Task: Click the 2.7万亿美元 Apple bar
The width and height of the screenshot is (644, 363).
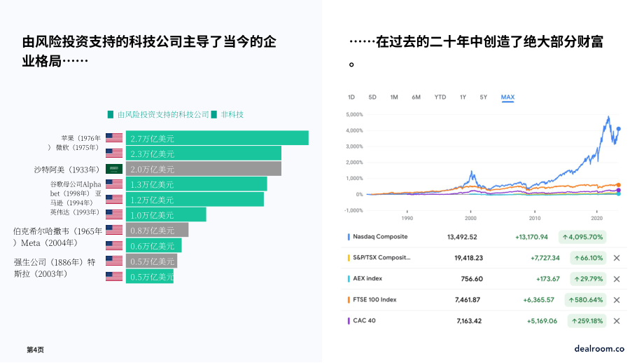Action: (x=217, y=138)
